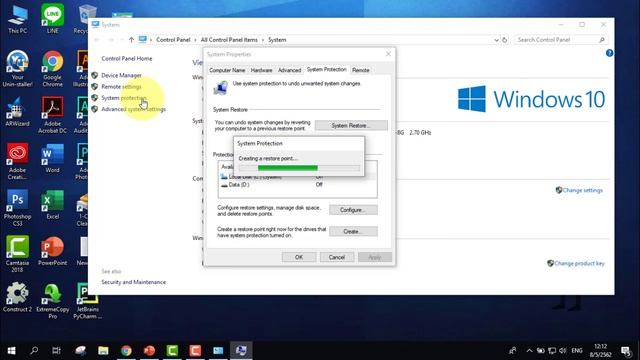Open Action Center notifications icon

point(626,351)
